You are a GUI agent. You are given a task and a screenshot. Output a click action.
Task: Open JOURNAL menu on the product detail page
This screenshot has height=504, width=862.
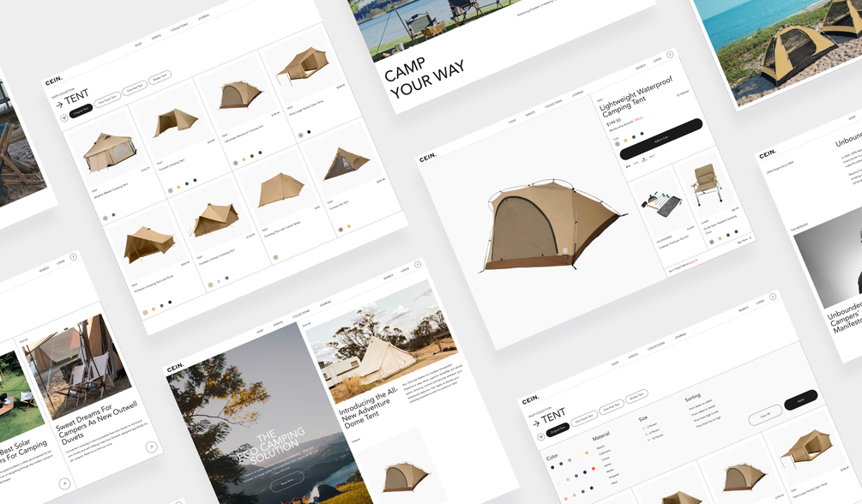(x=578, y=93)
